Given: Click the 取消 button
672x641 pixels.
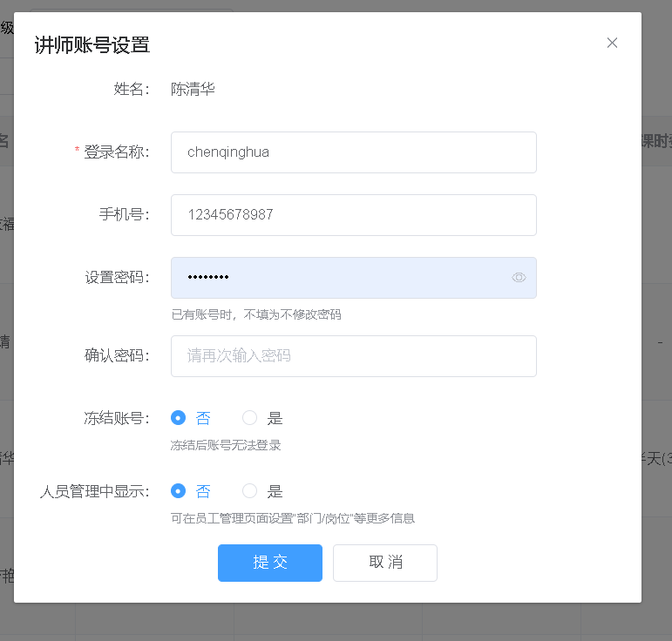Looking at the screenshot, I should tap(385, 563).
